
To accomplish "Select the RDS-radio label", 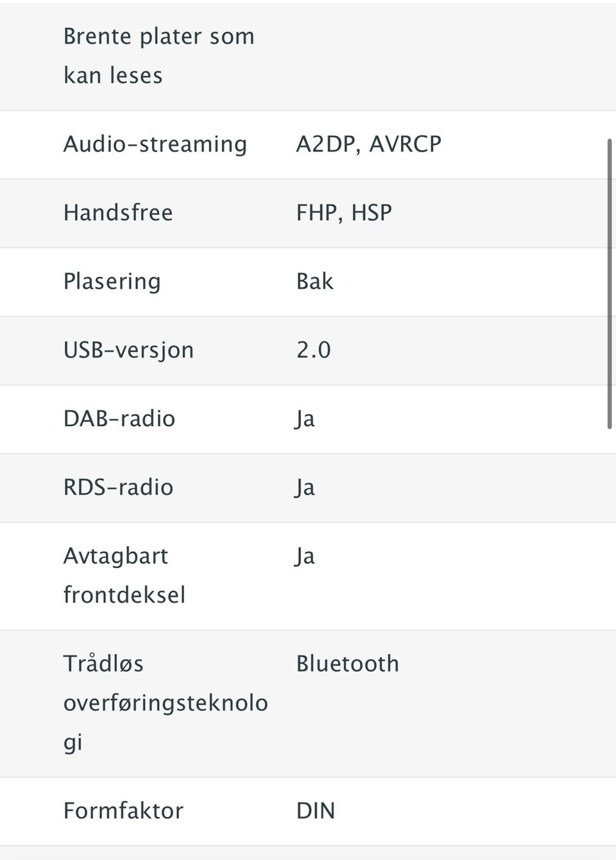I will pyautogui.click(x=118, y=488).
